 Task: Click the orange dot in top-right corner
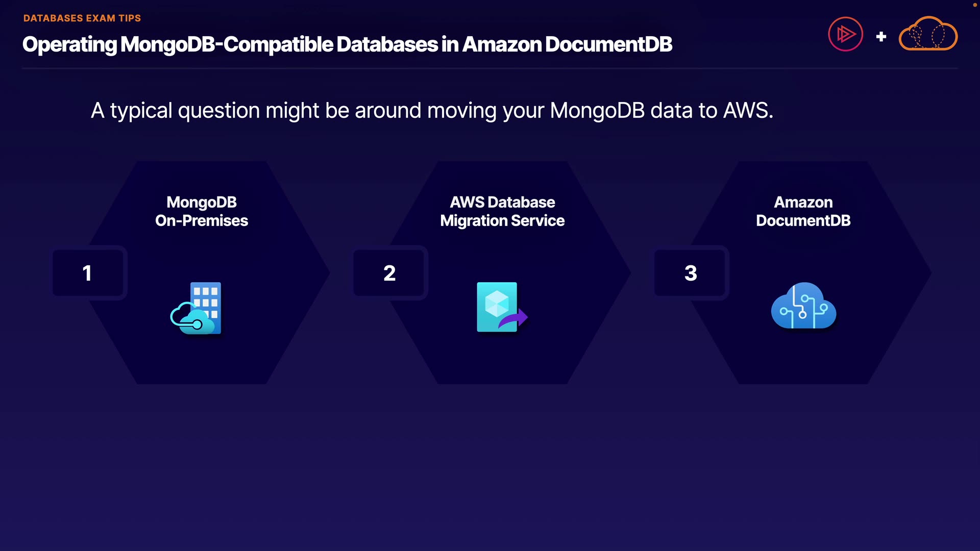point(974,5)
